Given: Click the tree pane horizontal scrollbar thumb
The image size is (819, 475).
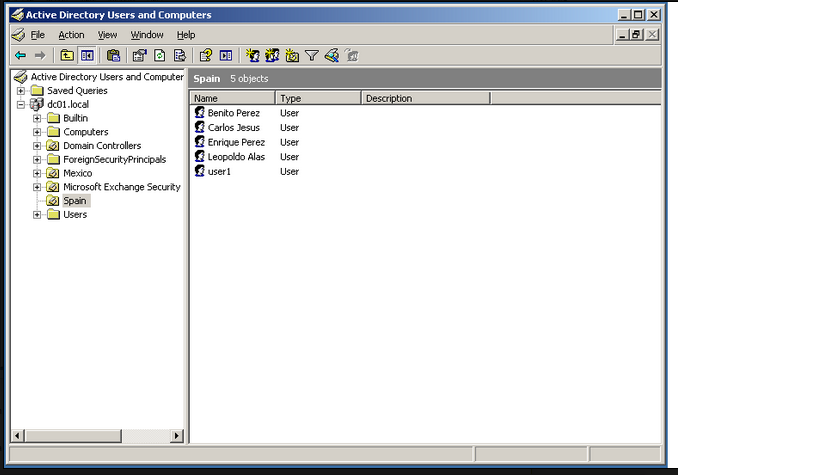Looking at the screenshot, I should point(73,435).
